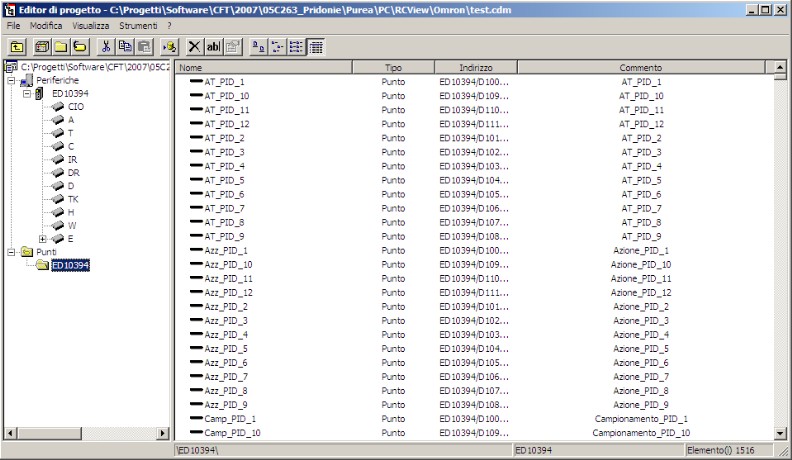Delete item with the X icon
Viewport: 792px width, 460px height.
tap(194, 47)
